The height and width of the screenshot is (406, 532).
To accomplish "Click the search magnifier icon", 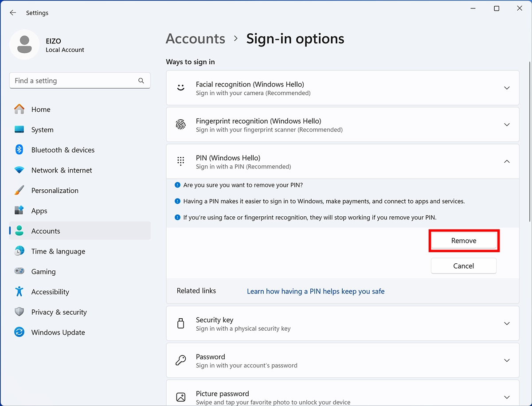I will [141, 81].
